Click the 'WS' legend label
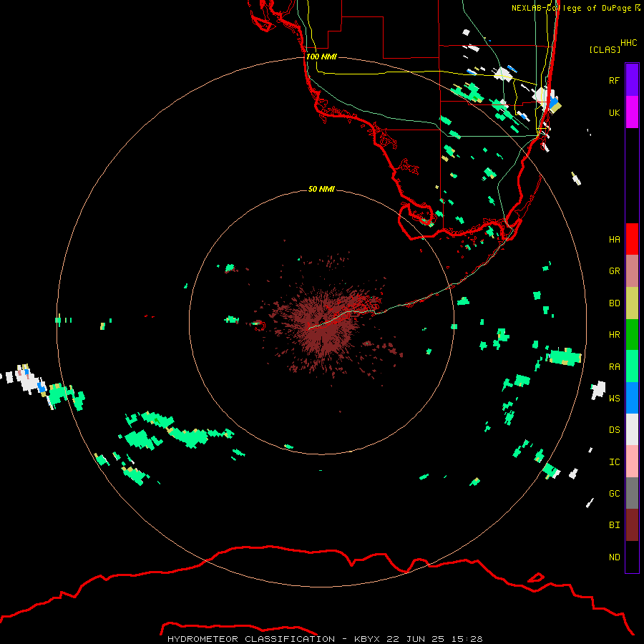644x644 pixels. [x=614, y=398]
